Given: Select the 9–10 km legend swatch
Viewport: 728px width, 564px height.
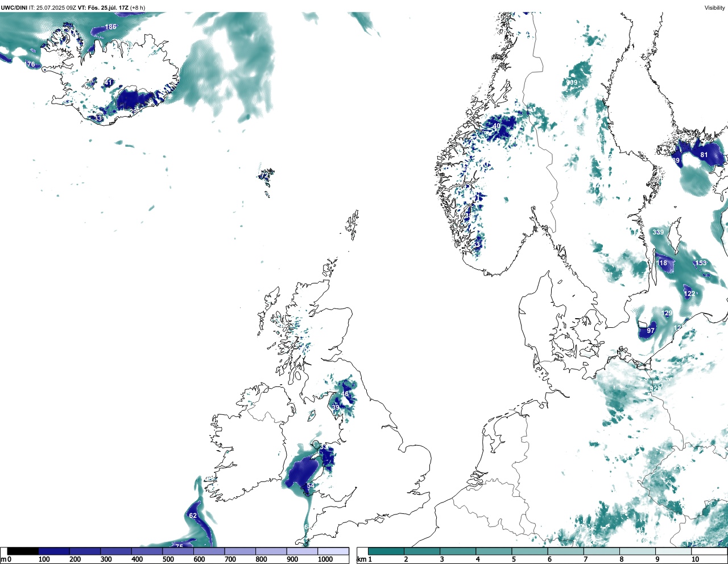Looking at the screenshot, I should pyautogui.click(x=673, y=551).
